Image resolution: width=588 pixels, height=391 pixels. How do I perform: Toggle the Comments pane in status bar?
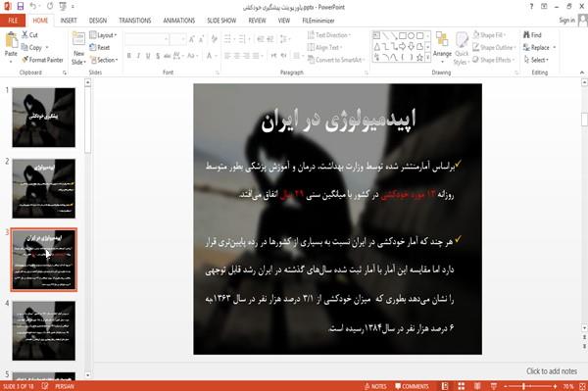(412, 386)
